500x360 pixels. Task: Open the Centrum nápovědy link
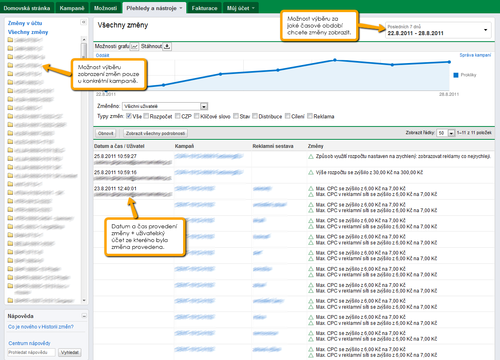[x=29, y=343]
